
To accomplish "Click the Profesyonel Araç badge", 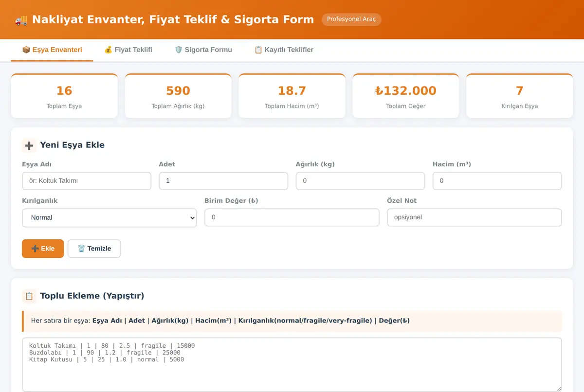I will pyautogui.click(x=351, y=19).
